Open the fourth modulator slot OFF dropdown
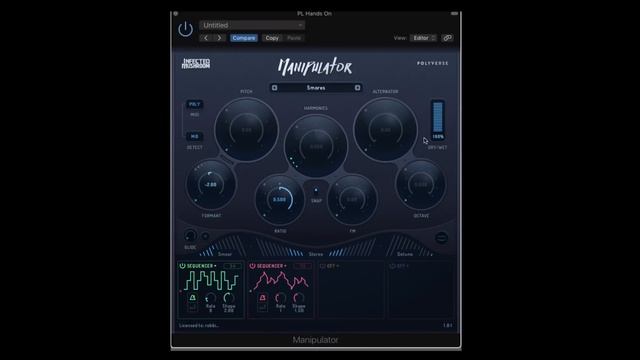This screenshot has height=360, width=640. pyautogui.click(x=402, y=266)
